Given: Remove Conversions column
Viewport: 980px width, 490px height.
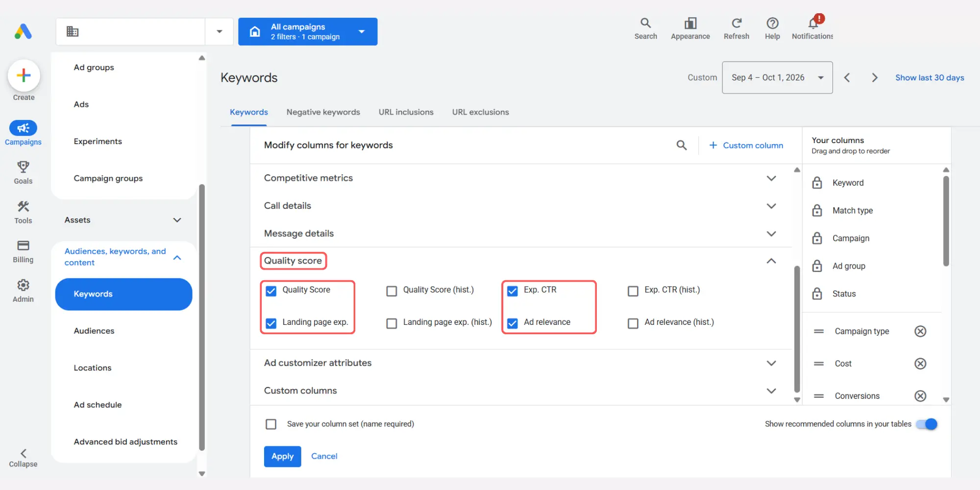Looking at the screenshot, I should [x=920, y=396].
